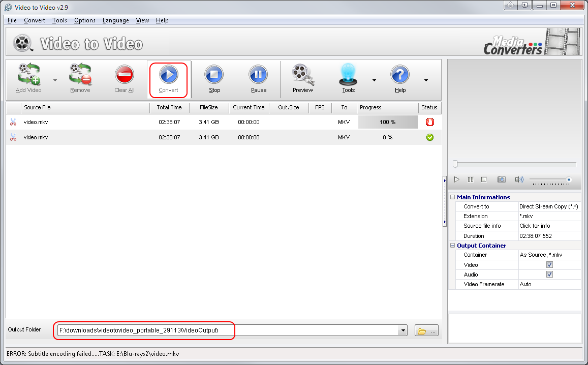Screen dimensions: 588x365
Task: Mute preview with speaker icon
Action: (519, 179)
